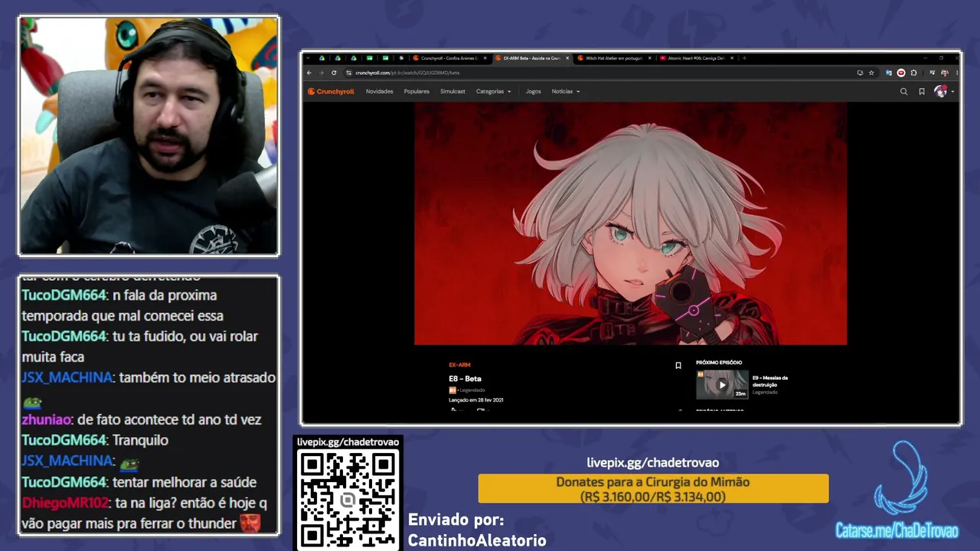Open the EX-ARM series link
Viewport: 980px width, 551px height.
click(x=459, y=365)
